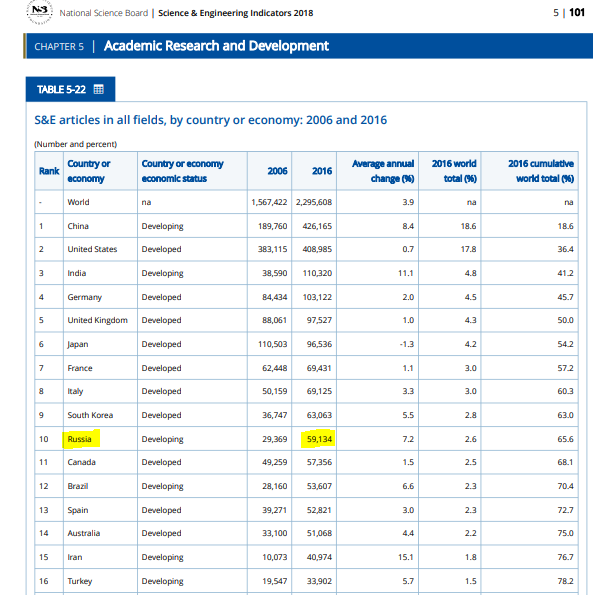Image resolution: width=615 pixels, height=595 pixels.
Task: Click the table grid icon beside TABLE 5-22
Action: [98, 89]
